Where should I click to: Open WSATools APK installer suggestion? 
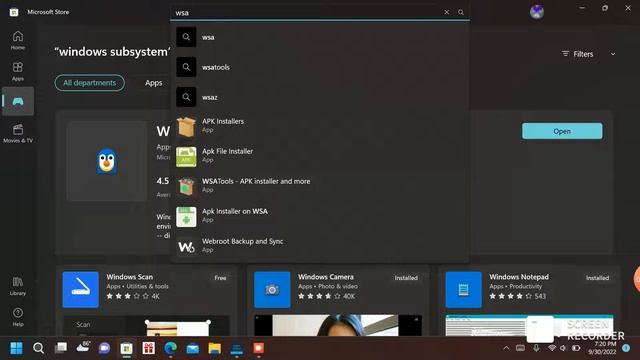pyautogui.click(x=320, y=187)
